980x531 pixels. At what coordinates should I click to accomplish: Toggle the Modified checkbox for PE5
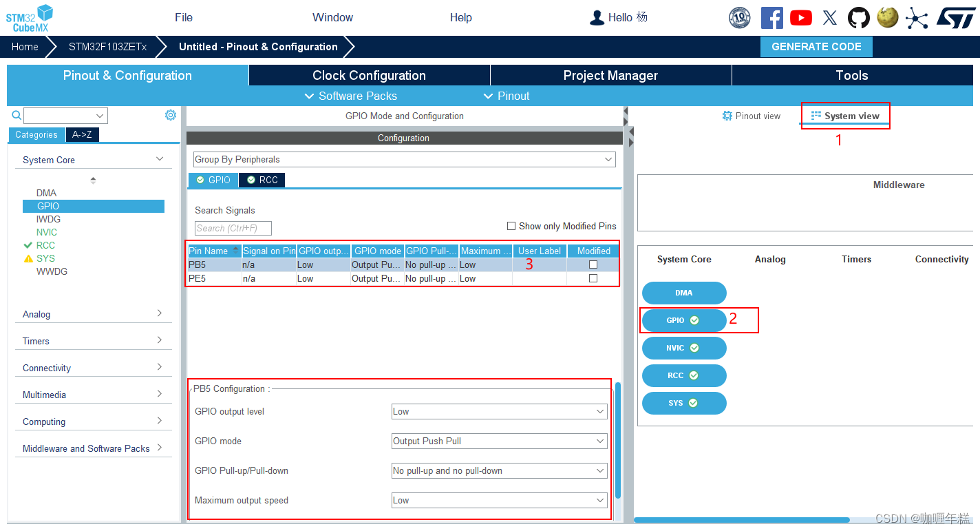point(593,278)
